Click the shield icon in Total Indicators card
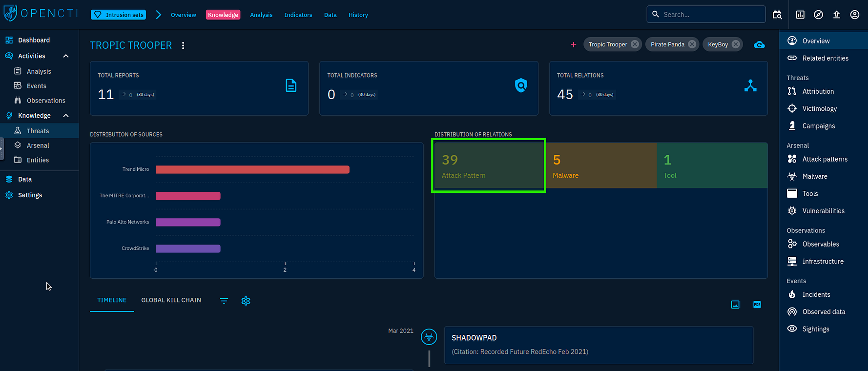This screenshot has width=868, height=371. pos(521,85)
